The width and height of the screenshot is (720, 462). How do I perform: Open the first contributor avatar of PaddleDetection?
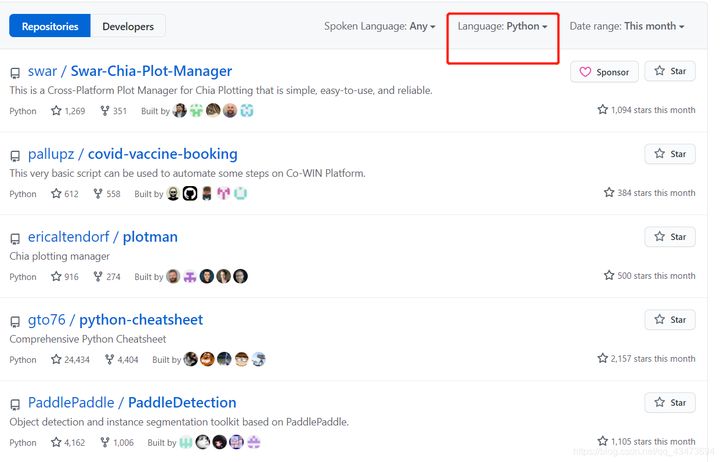pyautogui.click(x=186, y=442)
